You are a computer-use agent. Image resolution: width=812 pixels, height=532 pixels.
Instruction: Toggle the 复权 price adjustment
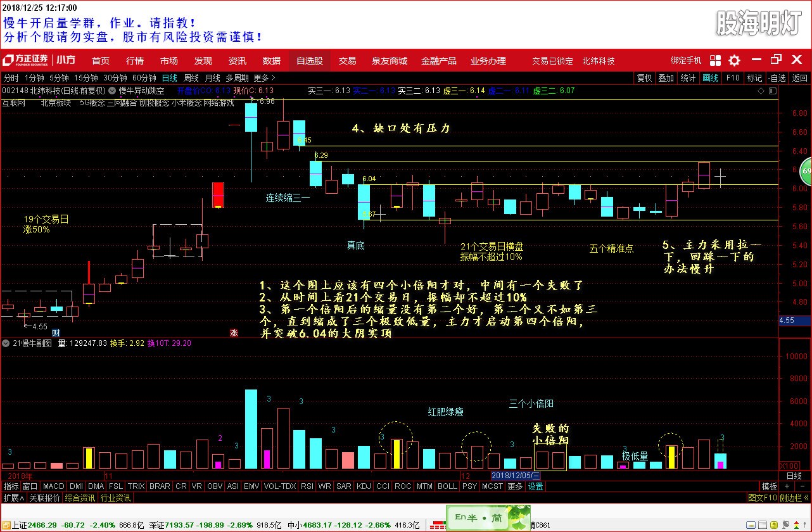(x=644, y=78)
